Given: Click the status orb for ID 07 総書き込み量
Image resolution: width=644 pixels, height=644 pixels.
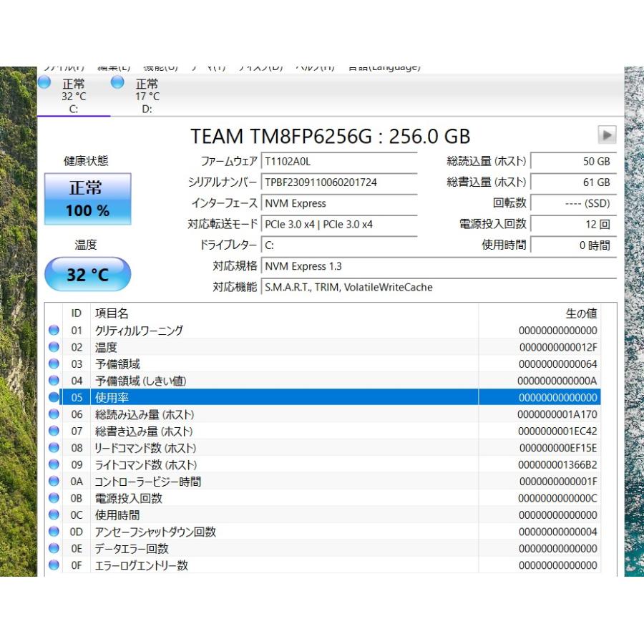Looking at the screenshot, I should pyautogui.click(x=54, y=431).
